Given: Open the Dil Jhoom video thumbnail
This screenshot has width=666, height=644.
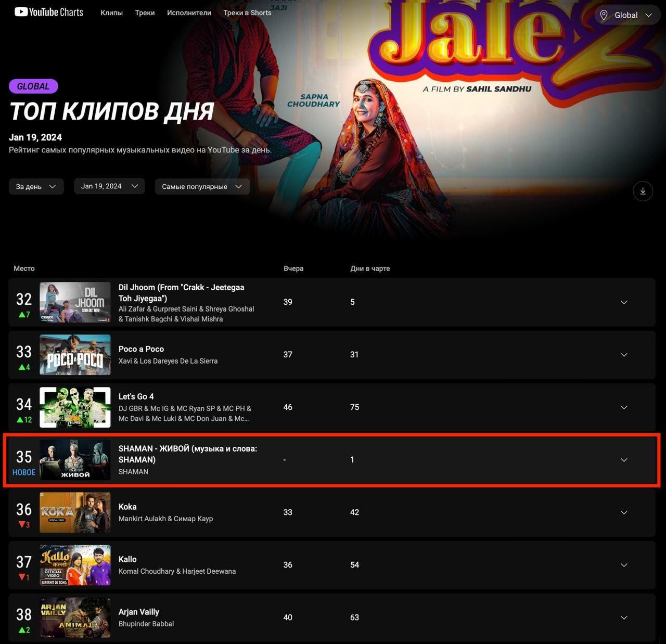Looking at the screenshot, I should (75, 302).
